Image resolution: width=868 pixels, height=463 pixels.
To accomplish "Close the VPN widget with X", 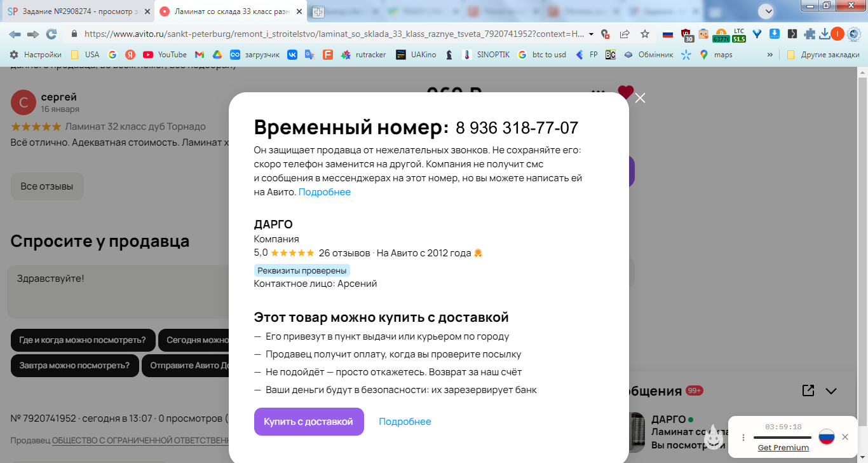I will [x=844, y=437].
